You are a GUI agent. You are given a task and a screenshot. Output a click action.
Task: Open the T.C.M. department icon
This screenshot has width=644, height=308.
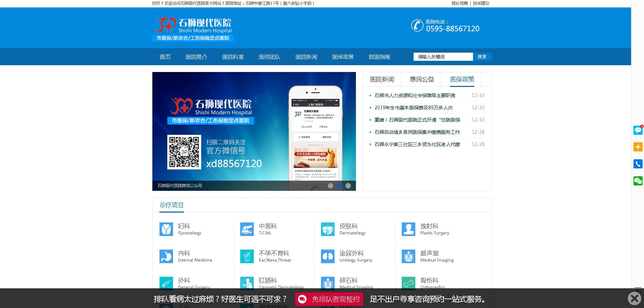(x=247, y=229)
